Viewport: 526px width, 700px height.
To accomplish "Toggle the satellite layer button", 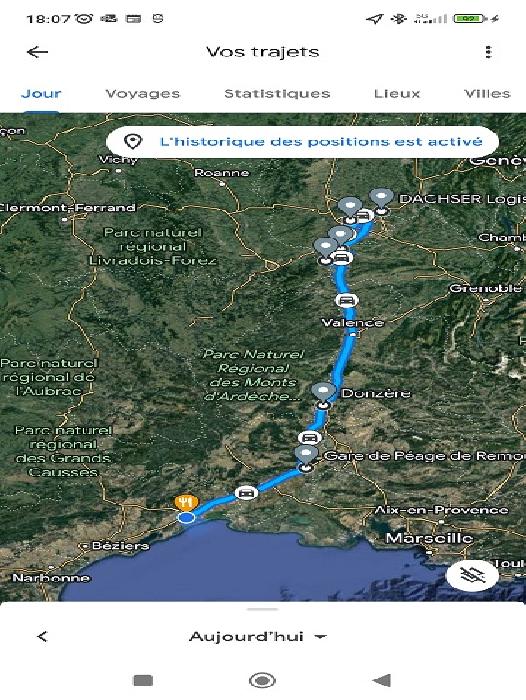I will [x=472, y=575].
